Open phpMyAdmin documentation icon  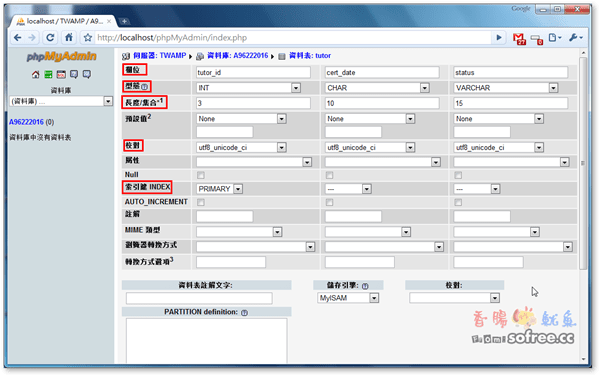74,74
